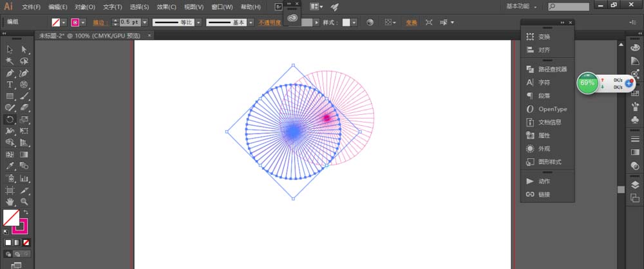Open the 文件(F) menu
644x269 pixels.
pyautogui.click(x=32, y=7)
